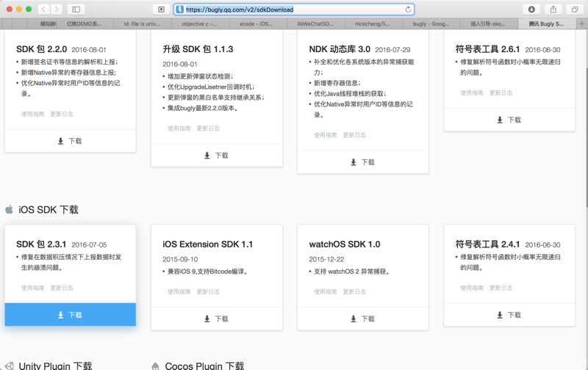Click the 'Unity Plugin 下载' section heading
Screen dimensions: 588x370
click(55, 366)
